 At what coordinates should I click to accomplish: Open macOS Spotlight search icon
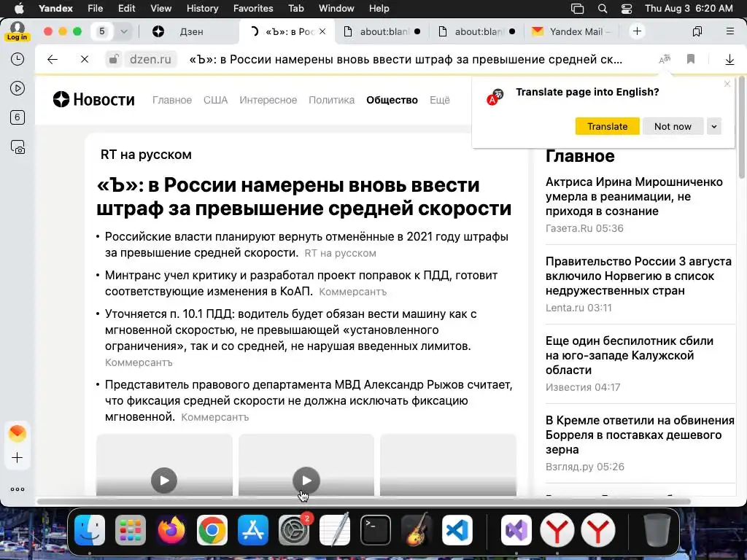coord(603,9)
